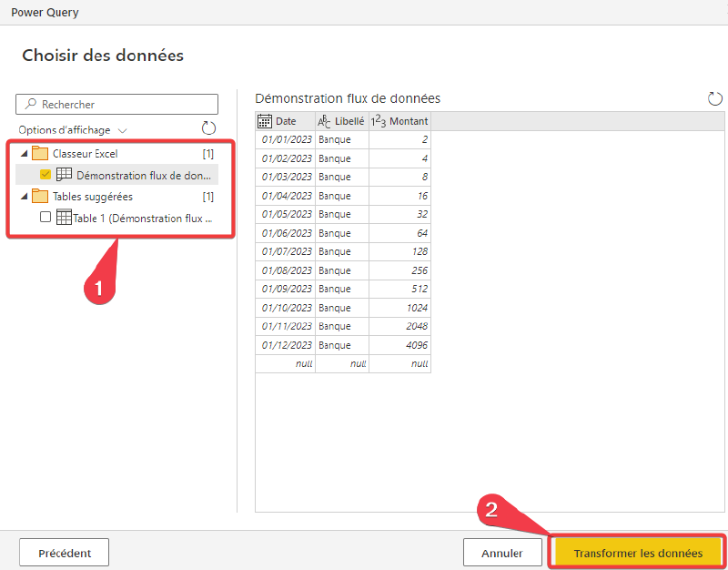Click date cell 01/12/2023
Viewport: 728px width, 570px height.
click(x=285, y=345)
